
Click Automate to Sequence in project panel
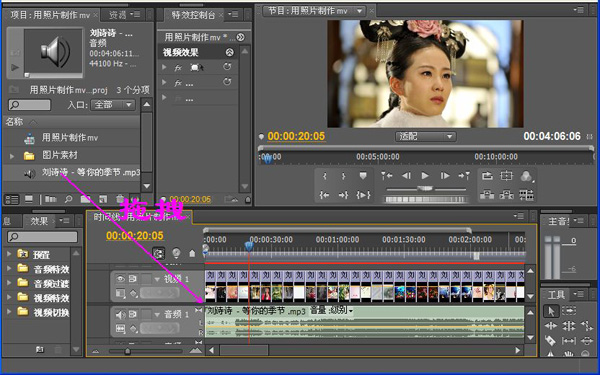51,199
